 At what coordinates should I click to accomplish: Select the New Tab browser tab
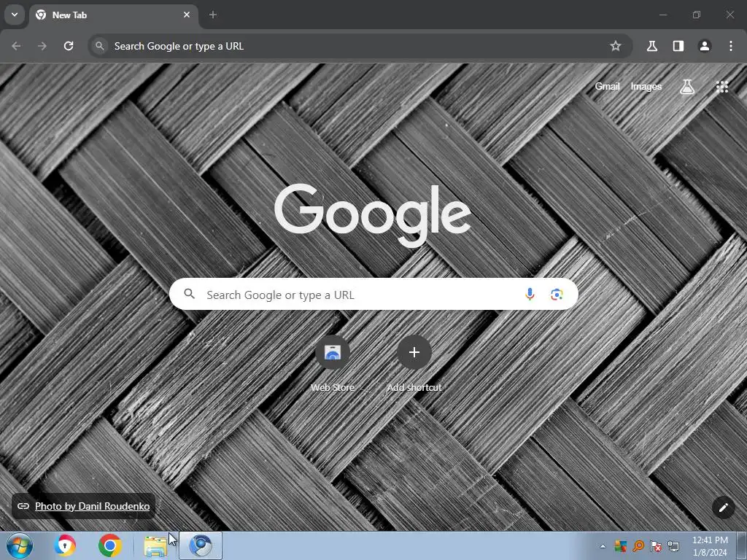point(113,15)
